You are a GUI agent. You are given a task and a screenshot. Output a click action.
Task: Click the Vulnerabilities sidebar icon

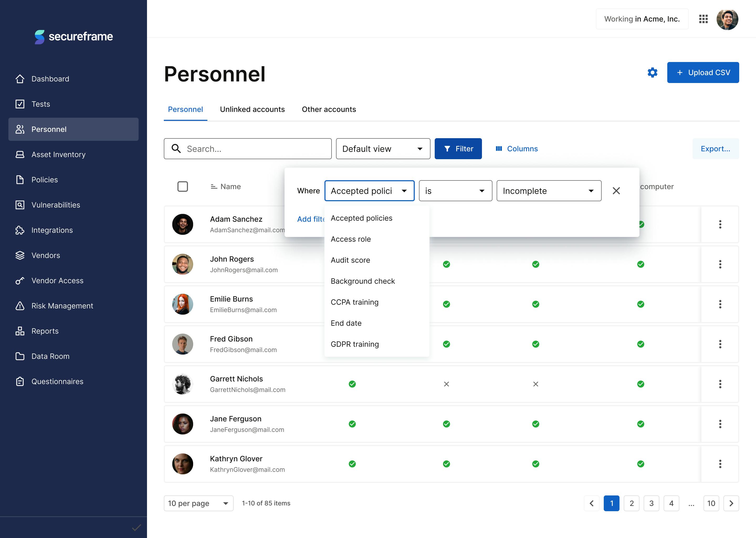pyautogui.click(x=20, y=205)
